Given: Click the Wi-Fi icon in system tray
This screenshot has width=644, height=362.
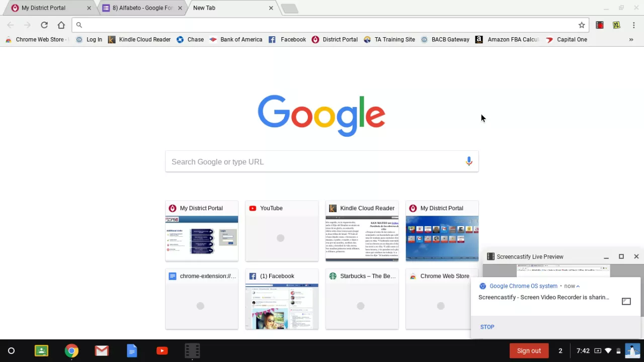Looking at the screenshot, I should click(608, 351).
